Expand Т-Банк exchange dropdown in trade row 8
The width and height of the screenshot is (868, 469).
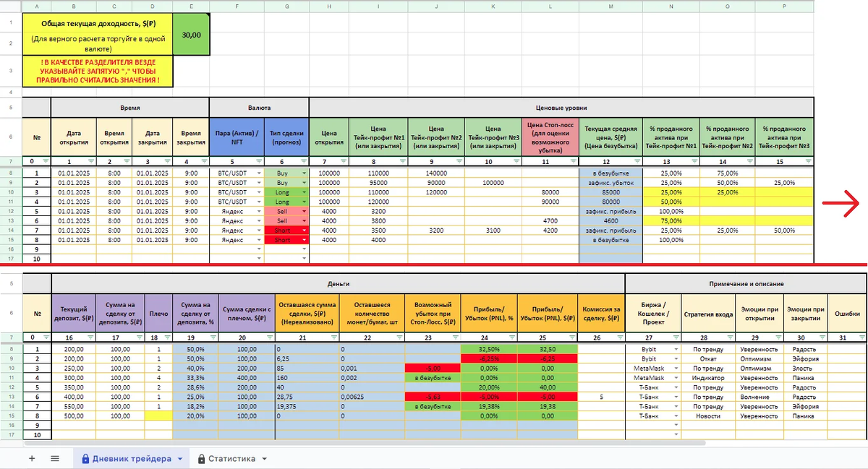676,416
